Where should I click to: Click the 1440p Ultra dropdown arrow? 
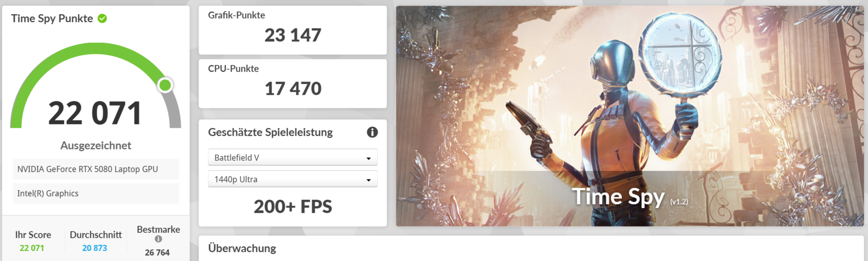pyautogui.click(x=368, y=180)
